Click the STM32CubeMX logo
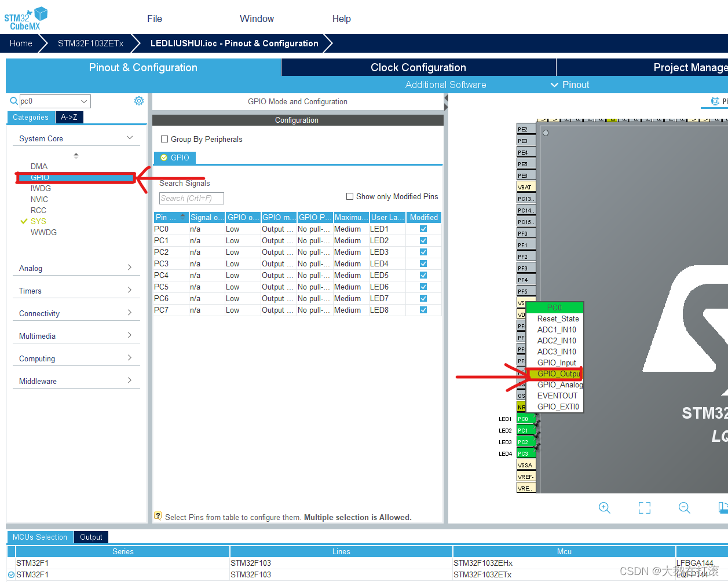 point(25,19)
